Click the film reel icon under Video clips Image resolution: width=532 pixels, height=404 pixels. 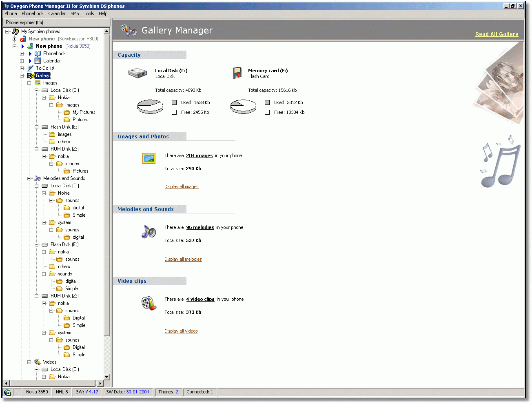coord(149,303)
